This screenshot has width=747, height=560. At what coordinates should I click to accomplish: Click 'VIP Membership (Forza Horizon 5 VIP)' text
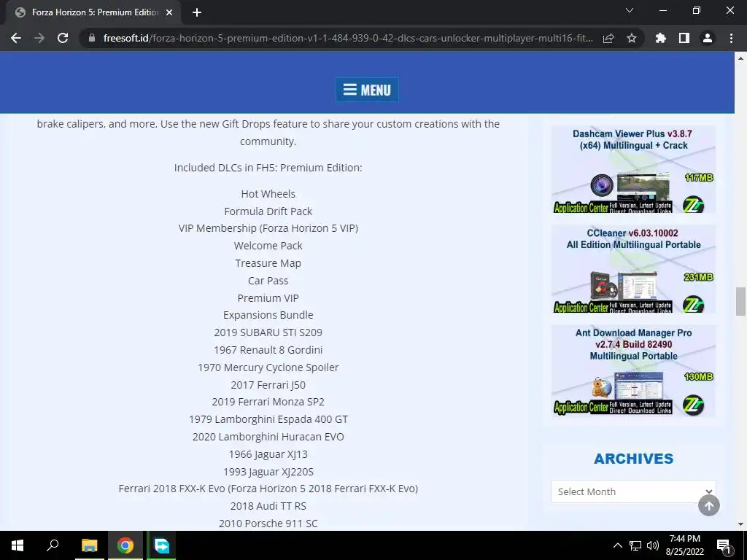(268, 228)
